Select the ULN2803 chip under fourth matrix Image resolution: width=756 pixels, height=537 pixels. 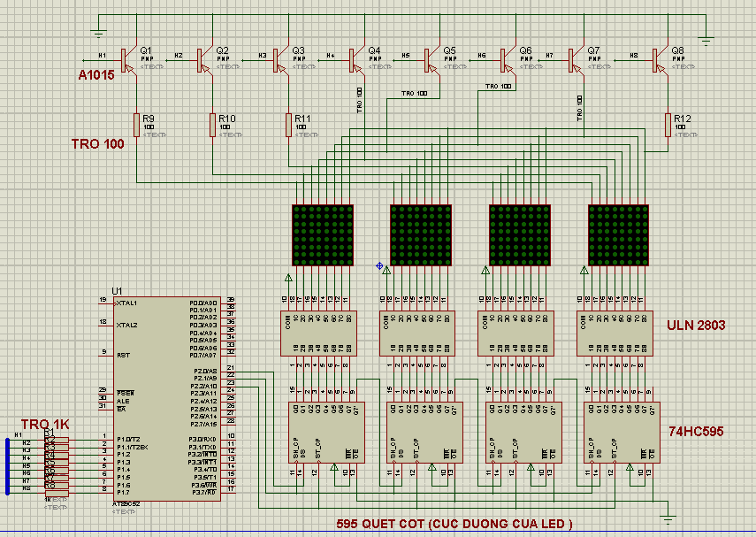pos(615,334)
